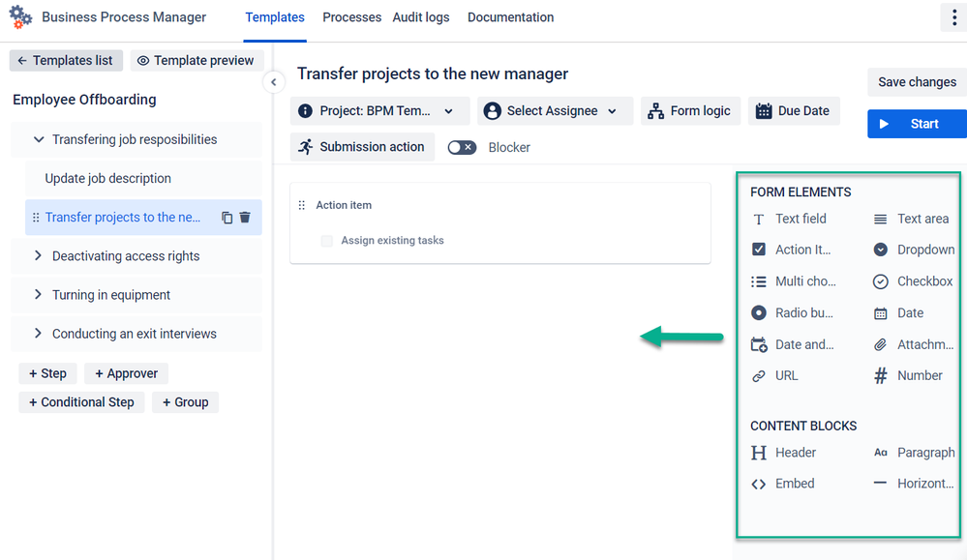Add a URL form element
Screen dimensions: 967x560
tap(774, 376)
